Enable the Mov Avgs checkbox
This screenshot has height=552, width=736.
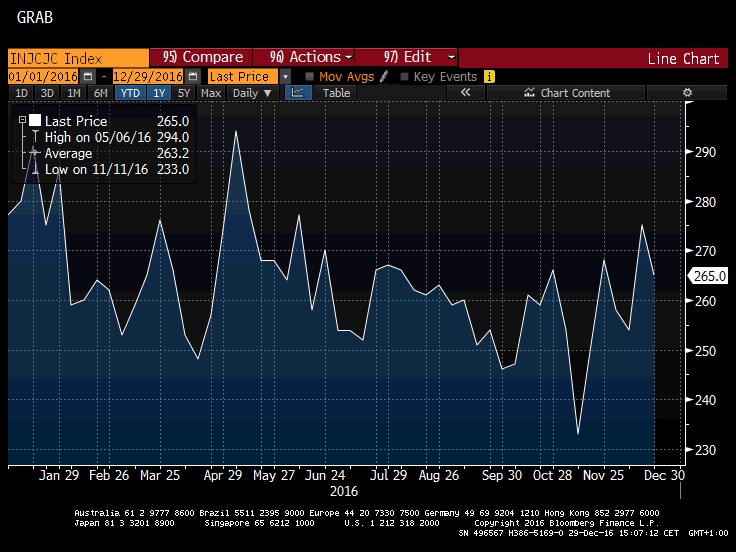[310, 76]
